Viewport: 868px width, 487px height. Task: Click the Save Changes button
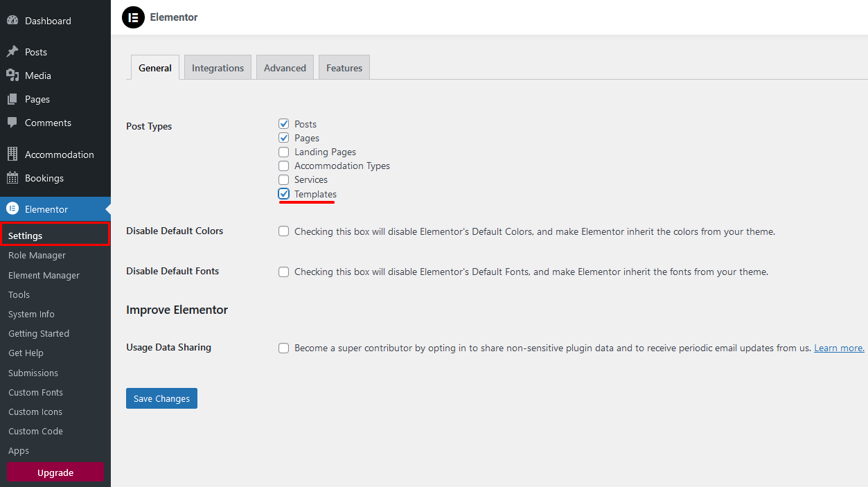coord(161,398)
